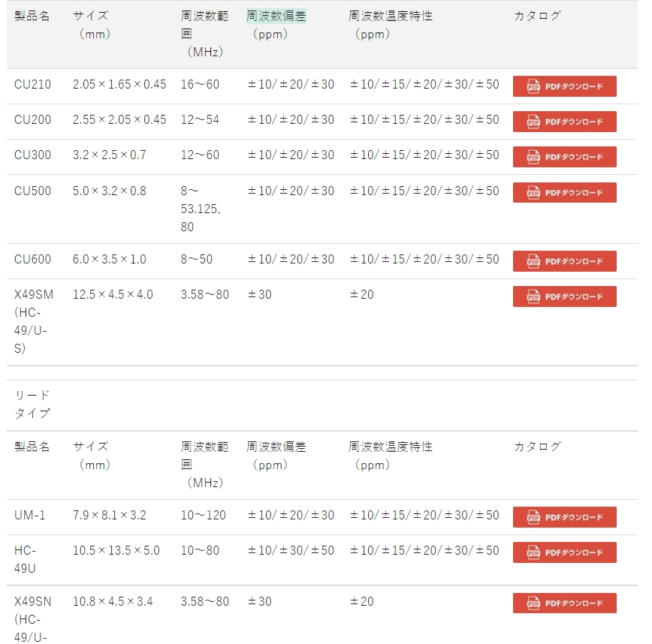Click the size value 7.9×8.1×3.2
The width and height of the screenshot is (652, 644).
(x=110, y=515)
